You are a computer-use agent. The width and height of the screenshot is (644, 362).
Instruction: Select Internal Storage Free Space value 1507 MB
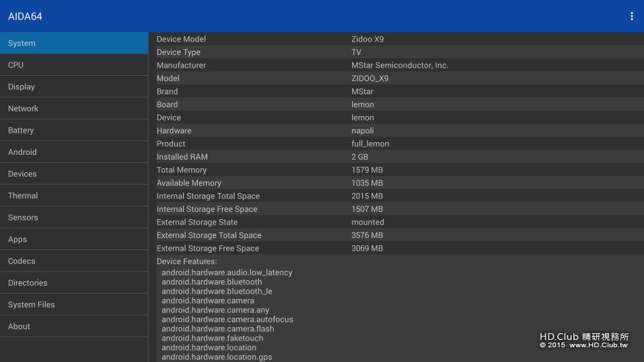coord(367,209)
